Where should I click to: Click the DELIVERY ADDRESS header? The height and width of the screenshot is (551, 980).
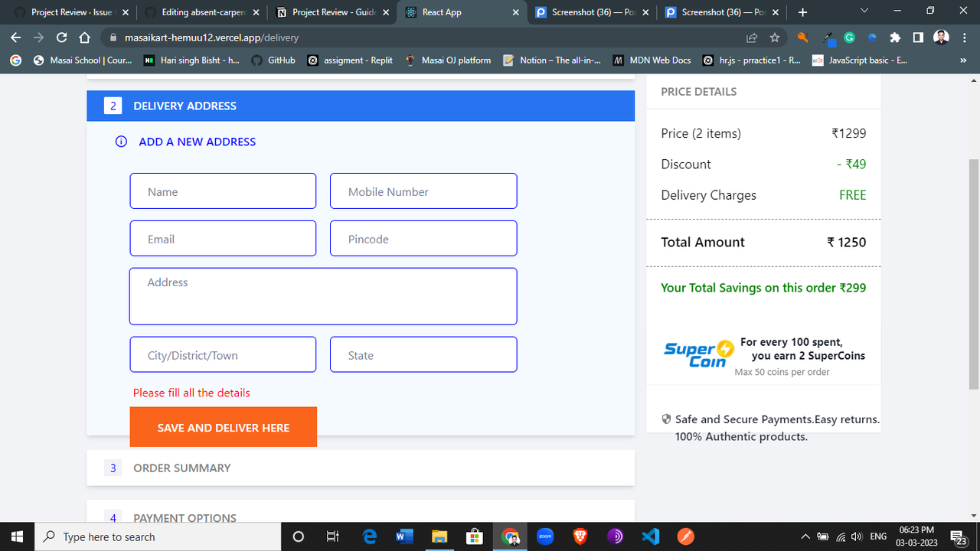(361, 106)
